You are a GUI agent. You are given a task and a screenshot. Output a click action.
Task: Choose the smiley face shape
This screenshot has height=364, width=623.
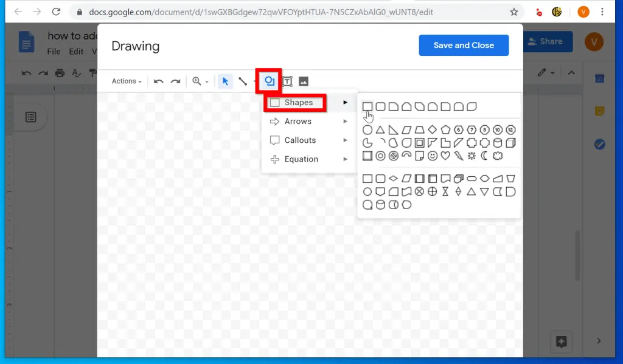pyautogui.click(x=433, y=156)
